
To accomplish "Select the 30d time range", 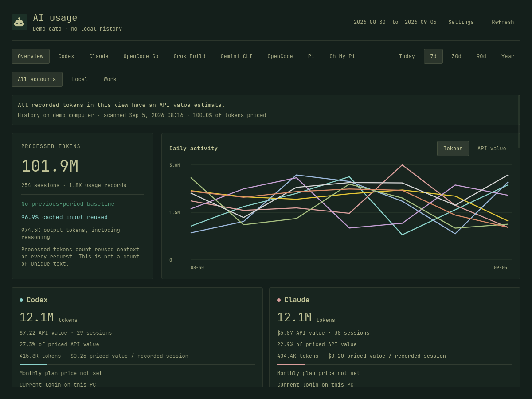I will pyautogui.click(x=457, y=56).
